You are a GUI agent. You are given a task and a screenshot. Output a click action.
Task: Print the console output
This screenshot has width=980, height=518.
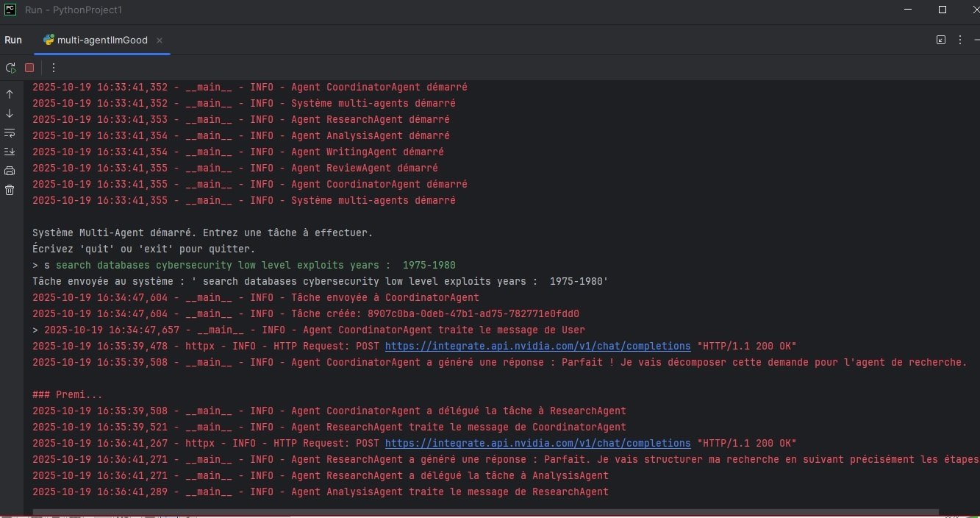(10, 171)
